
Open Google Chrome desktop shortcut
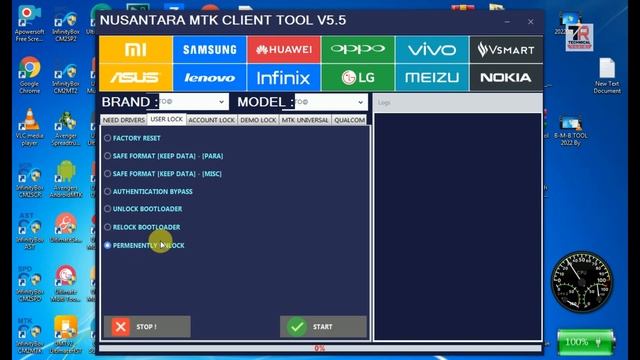pyautogui.click(x=29, y=75)
